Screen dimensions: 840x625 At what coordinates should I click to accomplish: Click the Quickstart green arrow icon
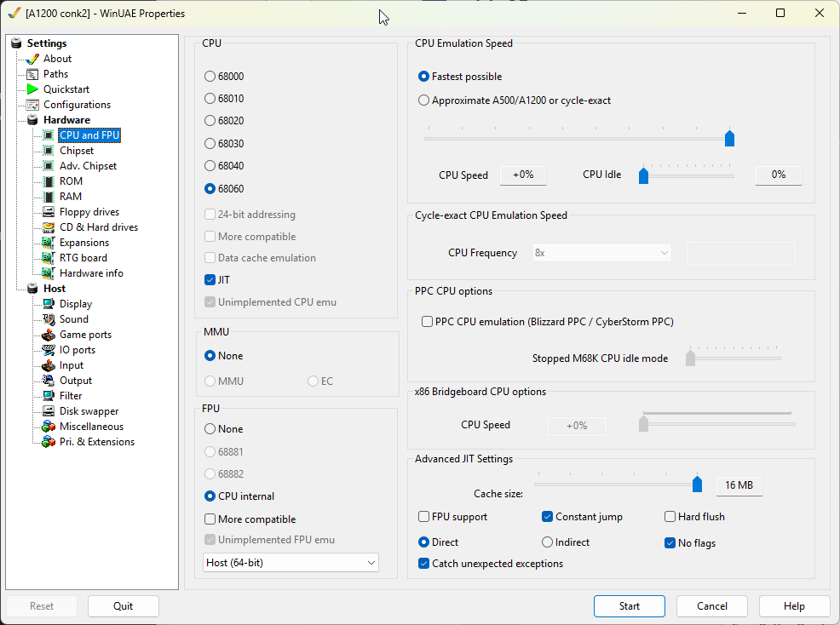tap(32, 89)
